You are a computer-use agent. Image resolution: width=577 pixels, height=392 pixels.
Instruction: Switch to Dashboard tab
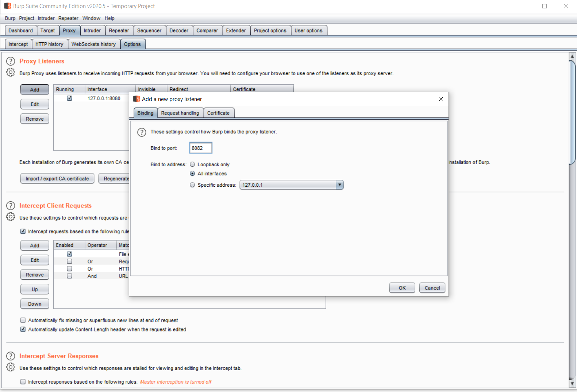pyautogui.click(x=21, y=31)
